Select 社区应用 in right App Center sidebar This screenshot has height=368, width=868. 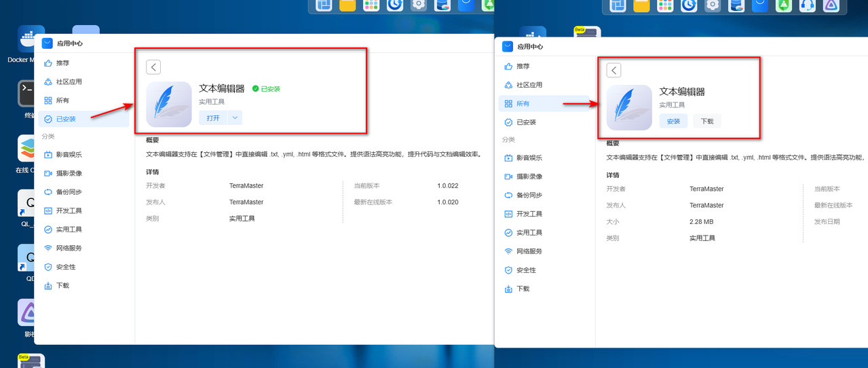tap(544, 85)
